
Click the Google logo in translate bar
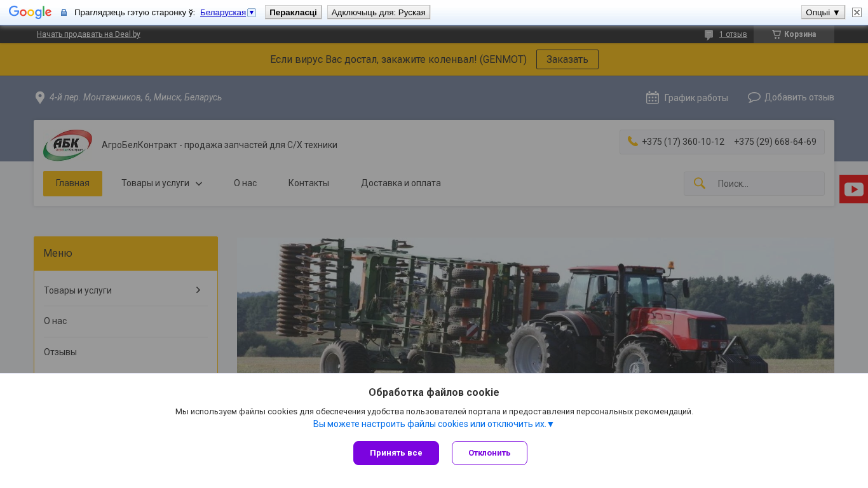pyautogui.click(x=30, y=12)
